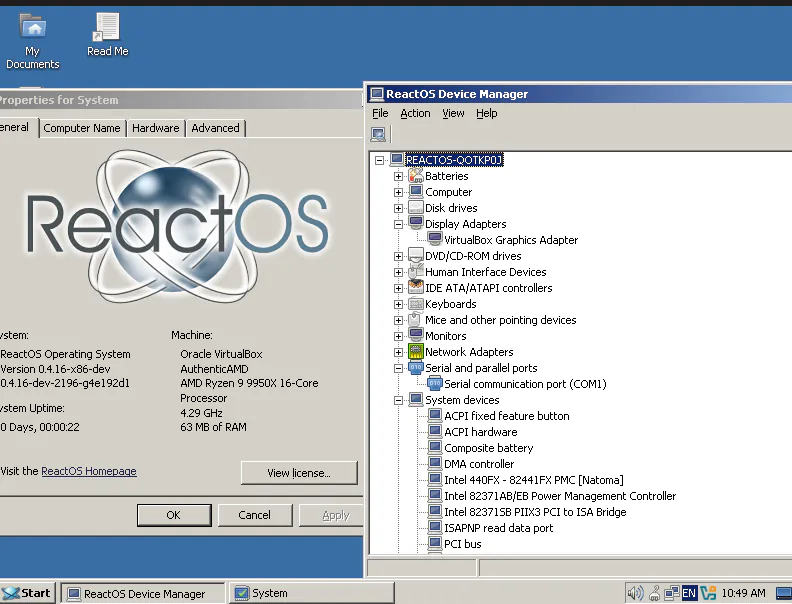Screen dimensions: 792x604
Task: Click the network connection tray icon
Action: pos(671,593)
